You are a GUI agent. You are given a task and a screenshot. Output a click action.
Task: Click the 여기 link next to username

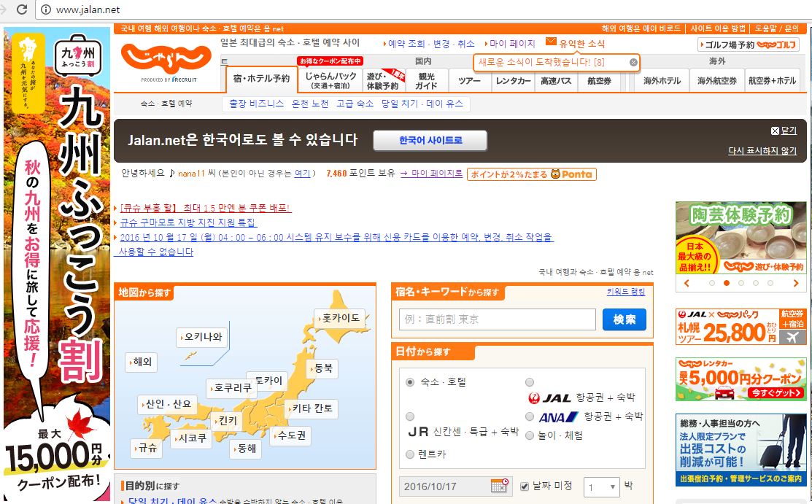pos(302,174)
